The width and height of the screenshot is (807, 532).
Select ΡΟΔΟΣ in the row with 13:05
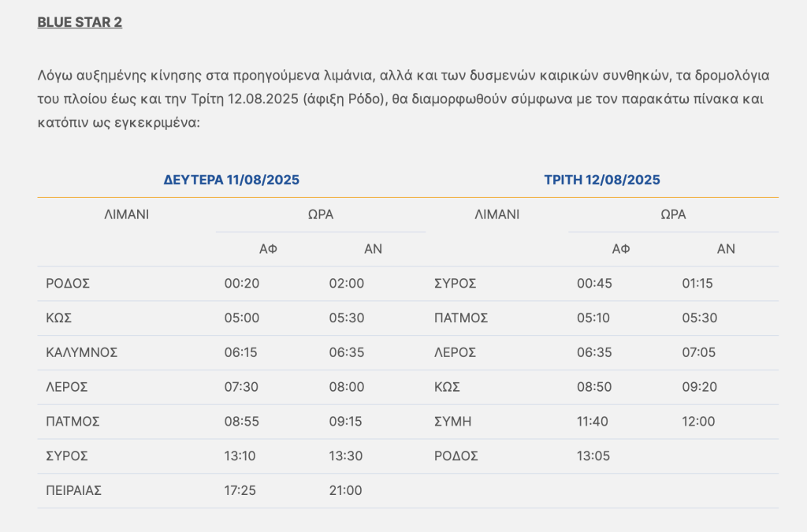[x=456, y=456]
